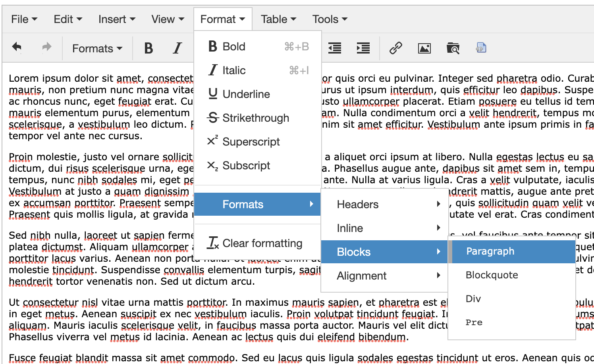Click the redo arrow in the toolbar
594x364 pixels.
[x=47, y=48]
